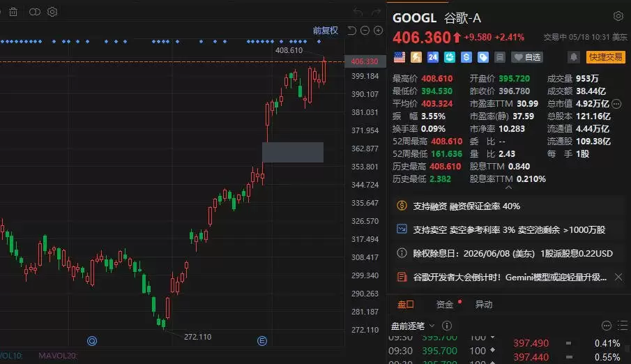Open the quote panel settings gear

[x=618, y=16]
